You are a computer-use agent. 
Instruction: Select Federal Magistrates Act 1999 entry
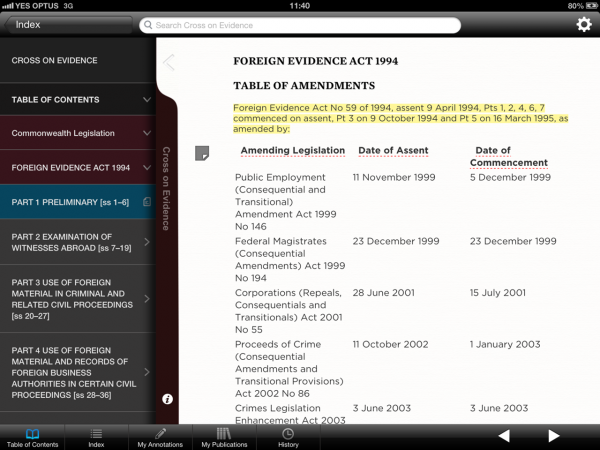click(290, 259)
